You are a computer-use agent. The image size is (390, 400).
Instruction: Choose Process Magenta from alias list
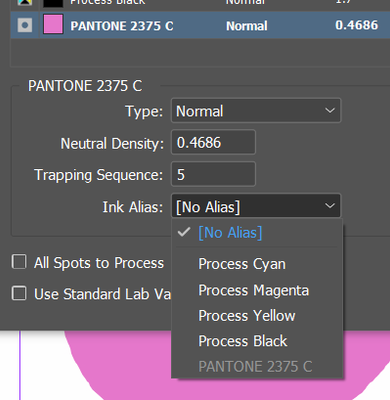[x=254, y=290]
